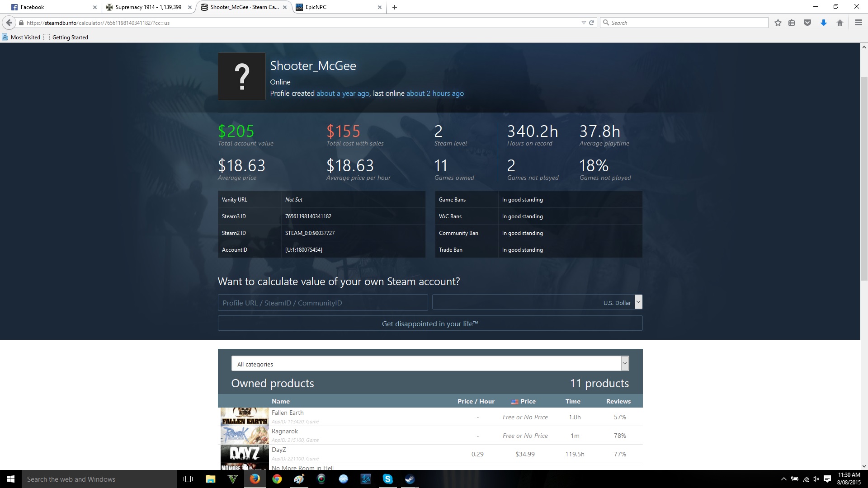
Task: Click the DayZ game thumbnail
Action: tap(244, 454)
